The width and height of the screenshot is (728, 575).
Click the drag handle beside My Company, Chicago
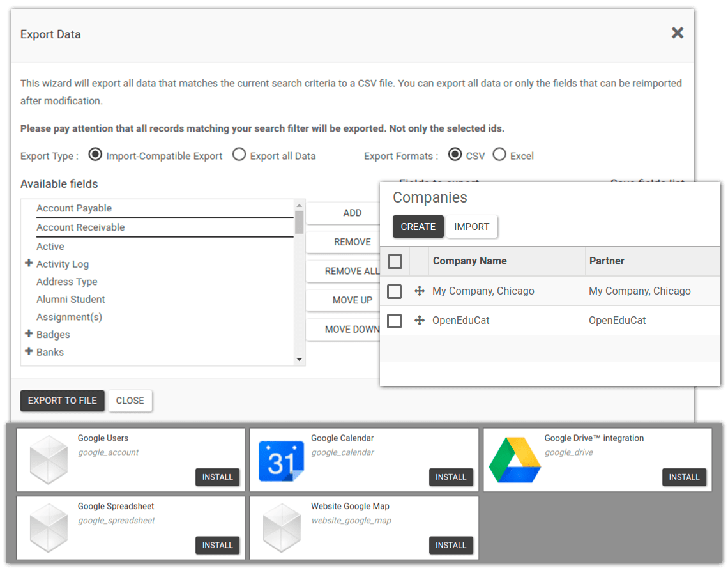pos(419,291)
